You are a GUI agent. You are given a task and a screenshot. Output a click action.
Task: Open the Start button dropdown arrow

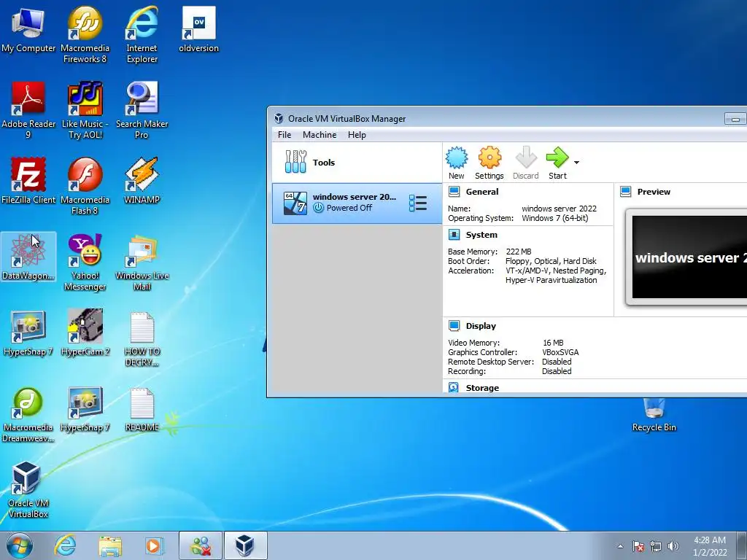[x=576, y=163]
